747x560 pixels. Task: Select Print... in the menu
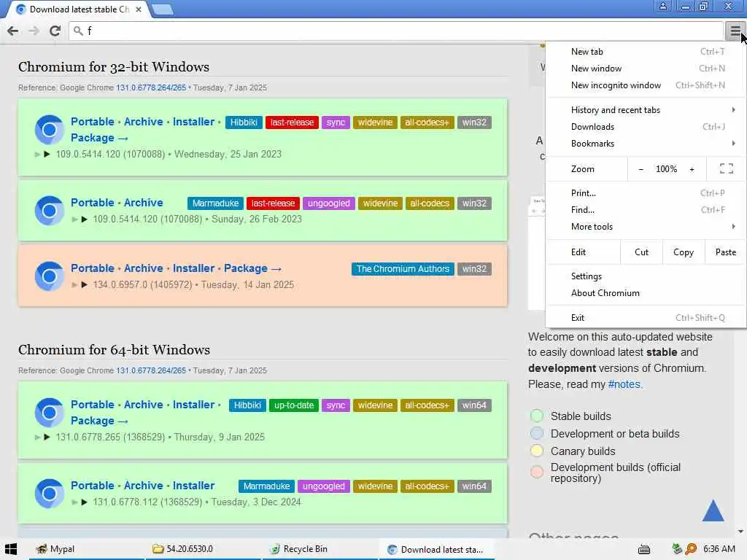tap(646, 192)
